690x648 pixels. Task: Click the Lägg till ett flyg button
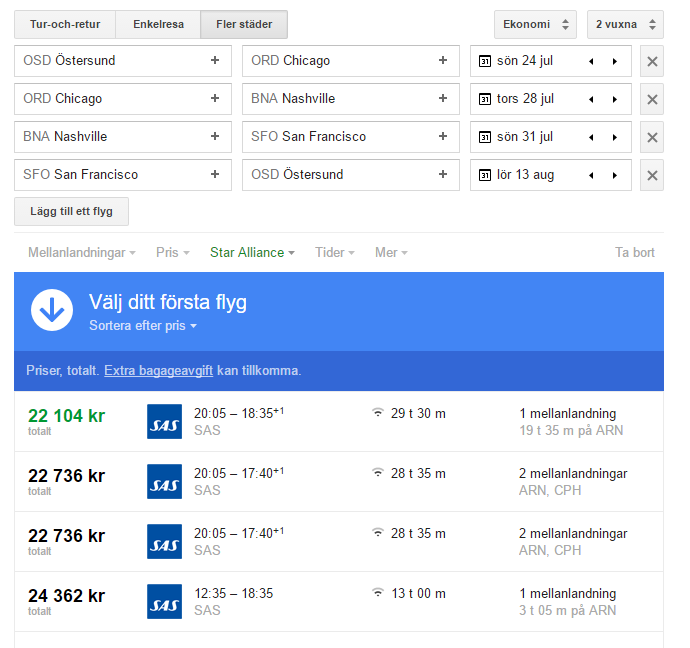[71, 212]
